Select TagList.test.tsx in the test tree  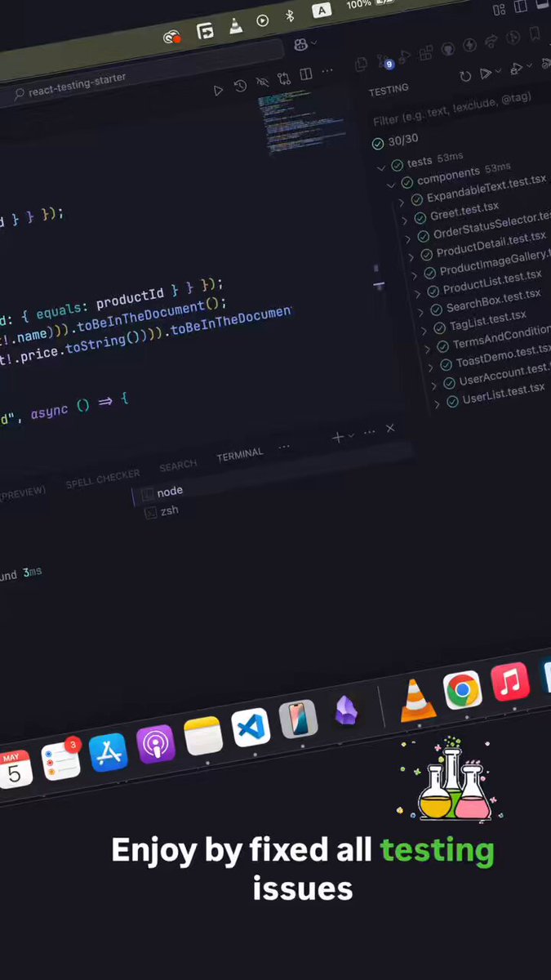coord(487,320)
